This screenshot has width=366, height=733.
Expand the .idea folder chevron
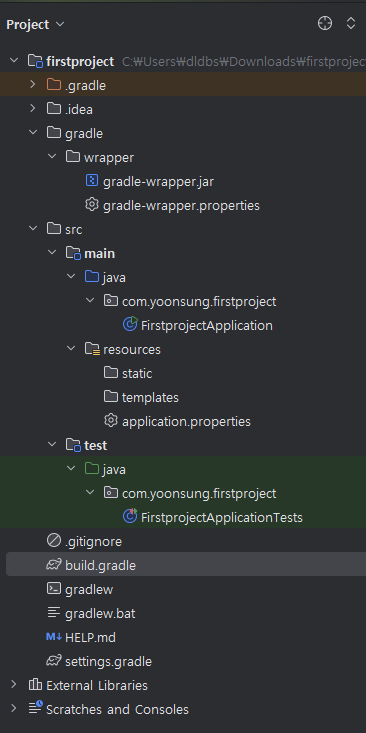32,108
